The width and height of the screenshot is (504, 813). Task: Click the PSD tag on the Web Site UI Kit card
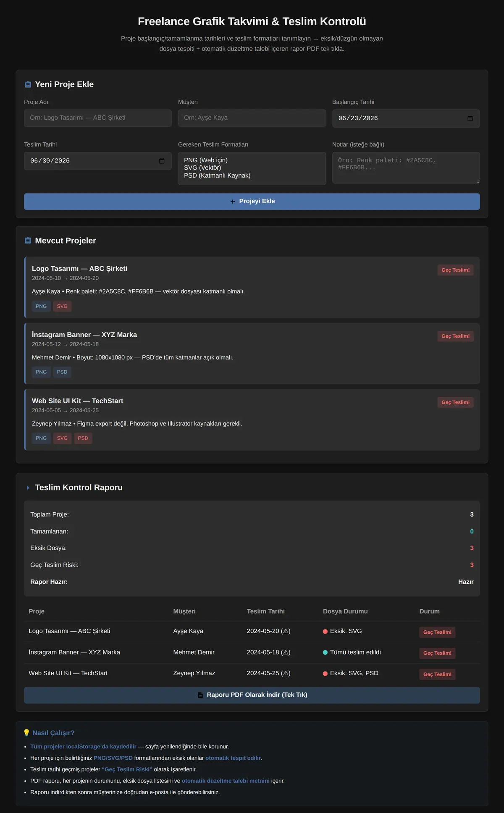click(83, 438)
